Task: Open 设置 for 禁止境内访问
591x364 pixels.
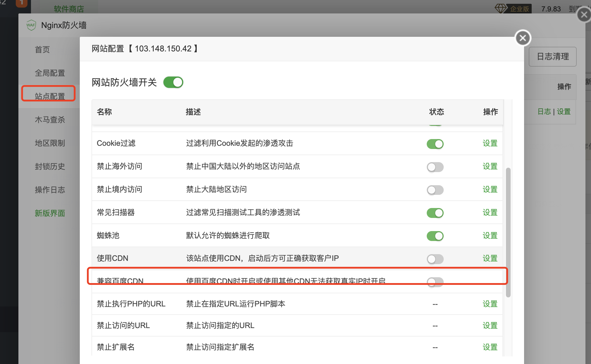Action: tap(490, 189)
